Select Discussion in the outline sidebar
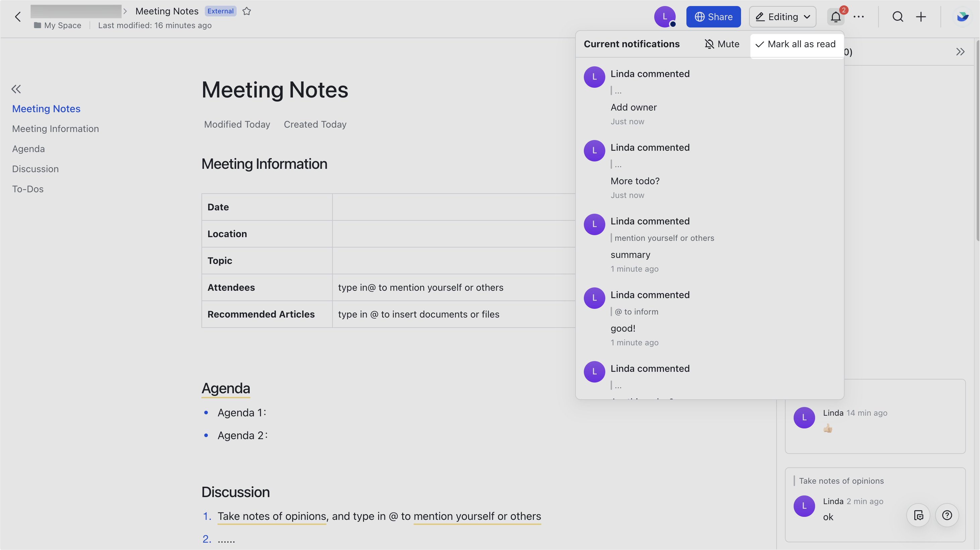The width and height of the screenshot is (980, 550). click(x=36, y=169)
